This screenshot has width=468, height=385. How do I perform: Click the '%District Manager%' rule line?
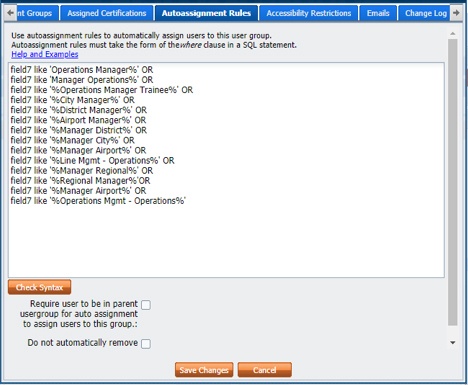pyautogui.click(x=79, y=110)
